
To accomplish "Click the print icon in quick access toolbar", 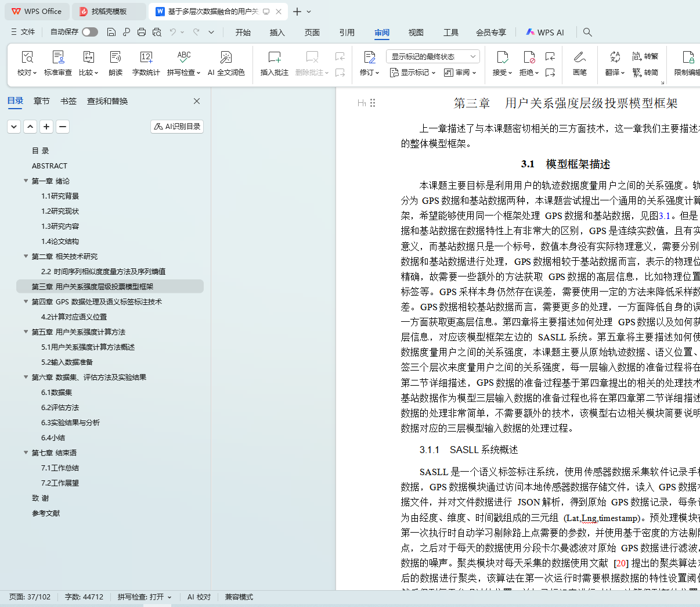I will point(142,33).
